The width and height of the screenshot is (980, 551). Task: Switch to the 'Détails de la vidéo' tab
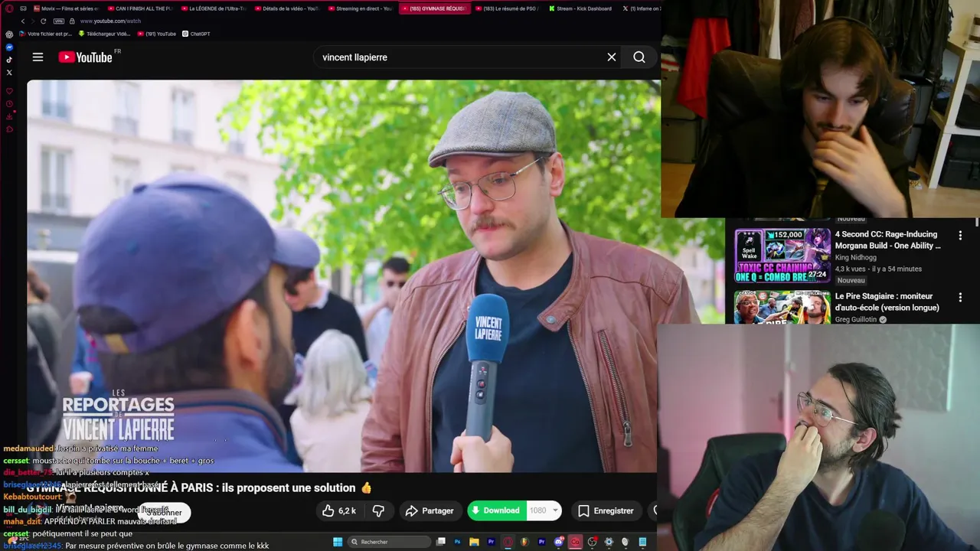point(286,8)
